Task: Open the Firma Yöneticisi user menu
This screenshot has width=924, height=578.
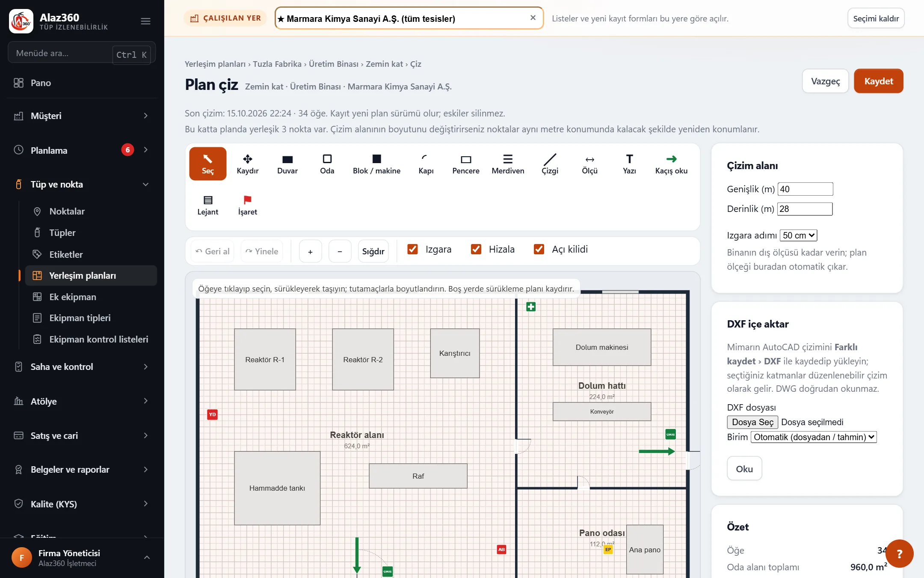Action: point(82,557)
